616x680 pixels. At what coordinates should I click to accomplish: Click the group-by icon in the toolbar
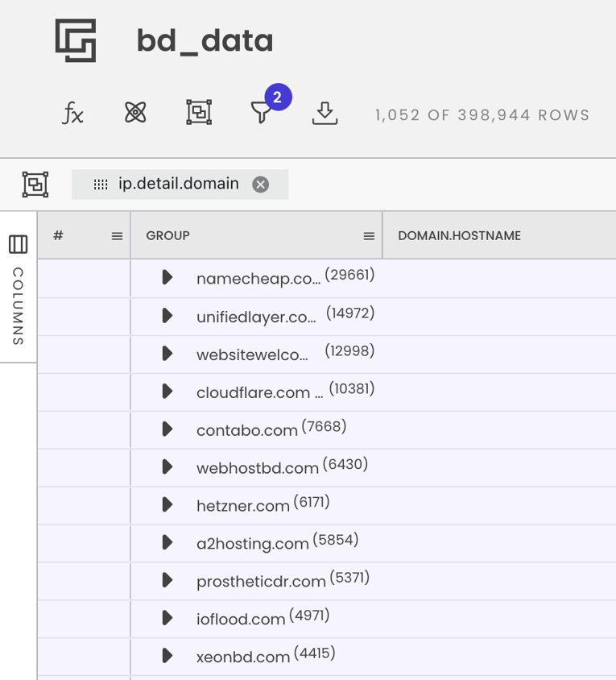click(x=199, y=112)
